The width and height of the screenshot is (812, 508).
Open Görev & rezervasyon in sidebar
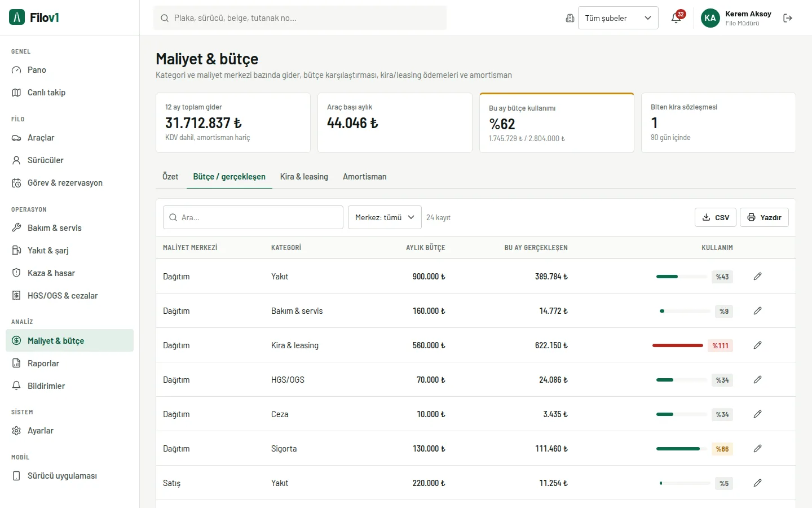pos(69,183)
